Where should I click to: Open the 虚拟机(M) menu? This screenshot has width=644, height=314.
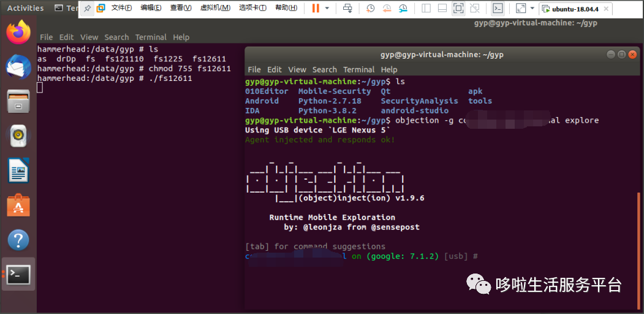tap(215, 8)
